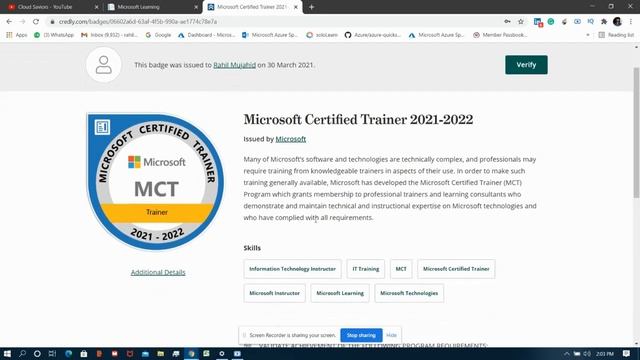Open the LinkedIn extension icon
Screen dimensions: 640x360
[x=538, y=22]
